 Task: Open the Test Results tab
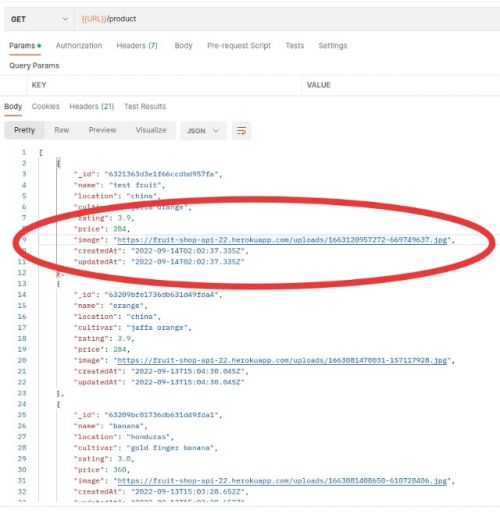tap(145, 106)
